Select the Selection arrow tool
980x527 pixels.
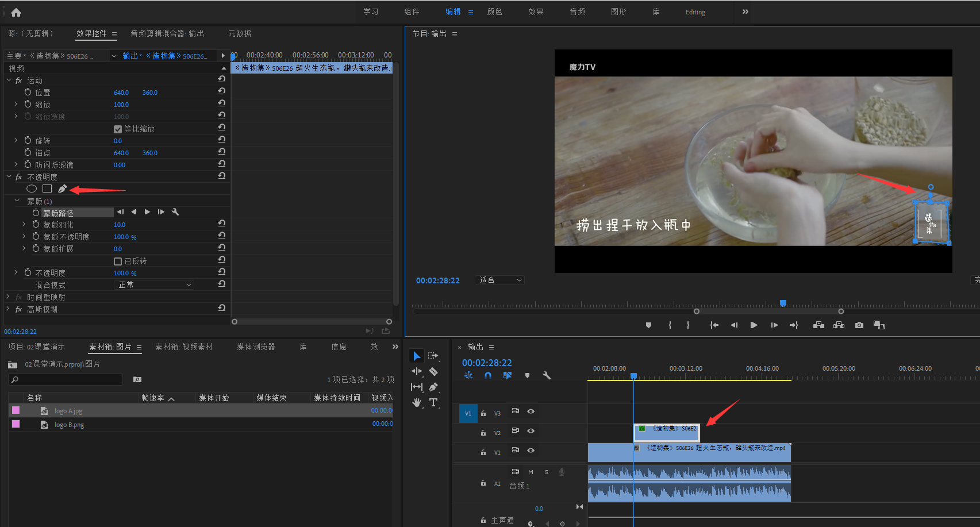(417, 356)
